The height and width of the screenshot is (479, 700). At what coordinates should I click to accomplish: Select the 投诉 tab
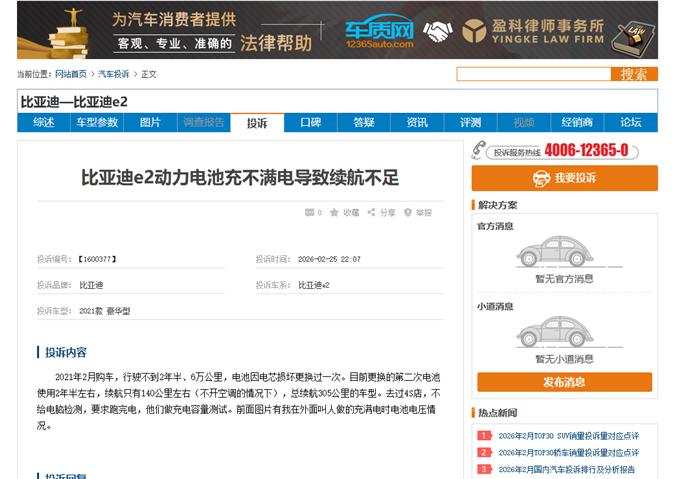point(257,123)
